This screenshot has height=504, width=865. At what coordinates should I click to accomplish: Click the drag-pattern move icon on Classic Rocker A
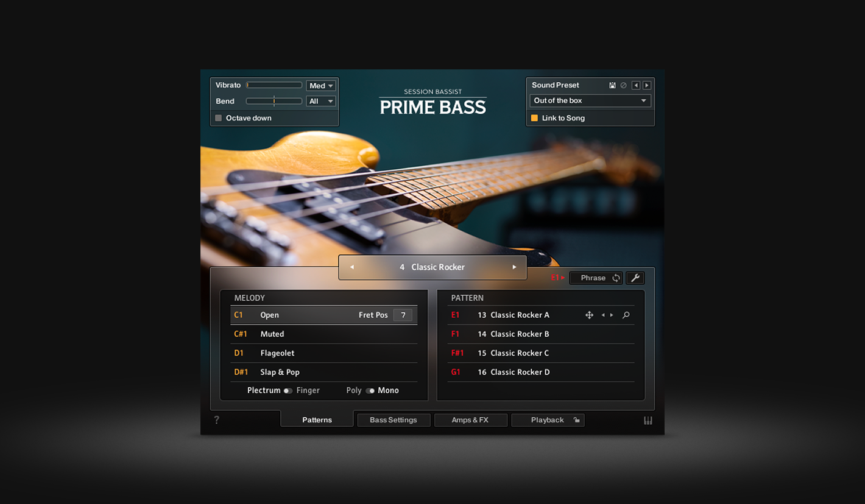click(589, 315)
